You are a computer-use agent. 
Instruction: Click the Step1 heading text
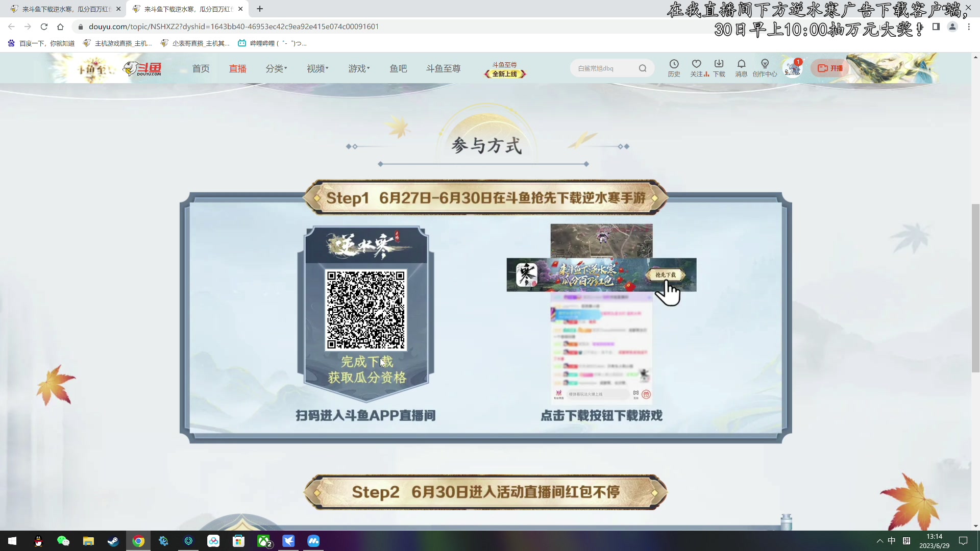pos(486,198)
